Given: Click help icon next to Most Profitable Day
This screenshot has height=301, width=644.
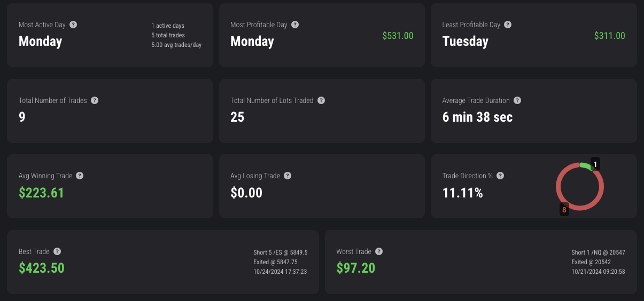Looking at the screenshot, I should [x=295, y=25].
